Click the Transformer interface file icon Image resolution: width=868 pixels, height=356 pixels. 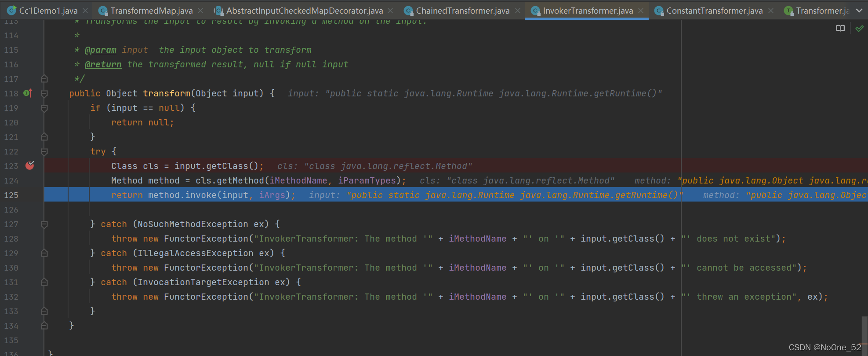[789, 11]
